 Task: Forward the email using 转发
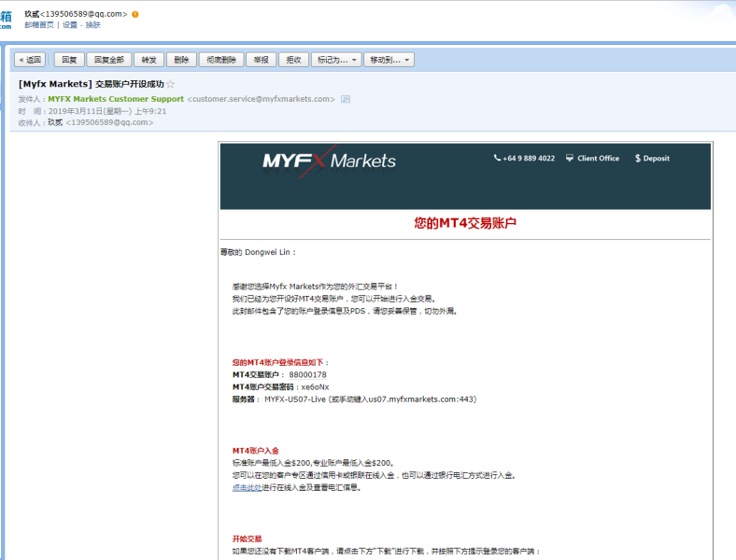point(149,60)
